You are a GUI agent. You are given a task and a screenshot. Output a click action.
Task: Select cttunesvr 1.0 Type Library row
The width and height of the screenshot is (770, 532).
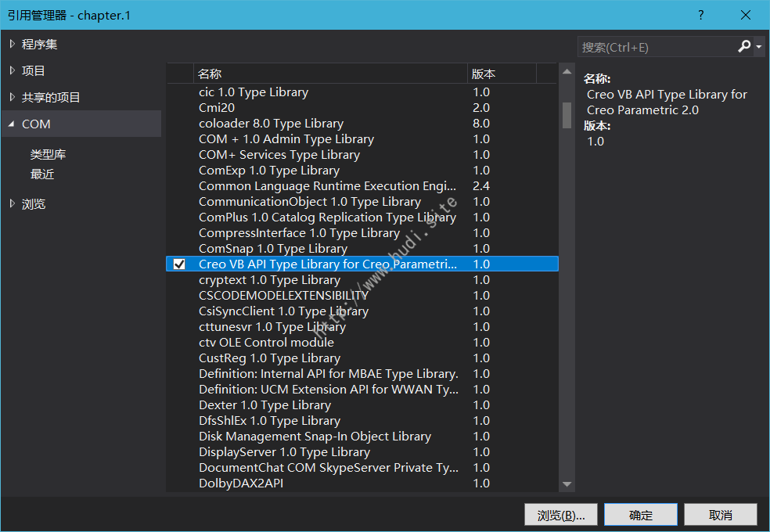(x=362, y=327)
